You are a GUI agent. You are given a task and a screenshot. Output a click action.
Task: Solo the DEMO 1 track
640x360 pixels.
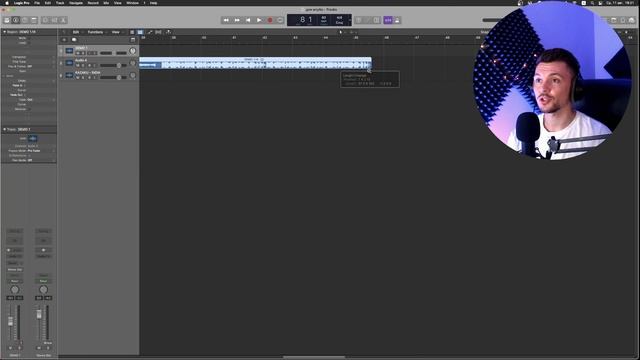click(x=83, y=53)
